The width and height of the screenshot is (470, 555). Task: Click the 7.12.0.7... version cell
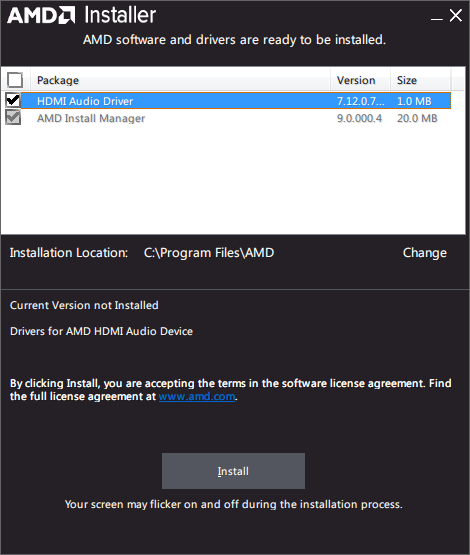[x=360, y=101]
